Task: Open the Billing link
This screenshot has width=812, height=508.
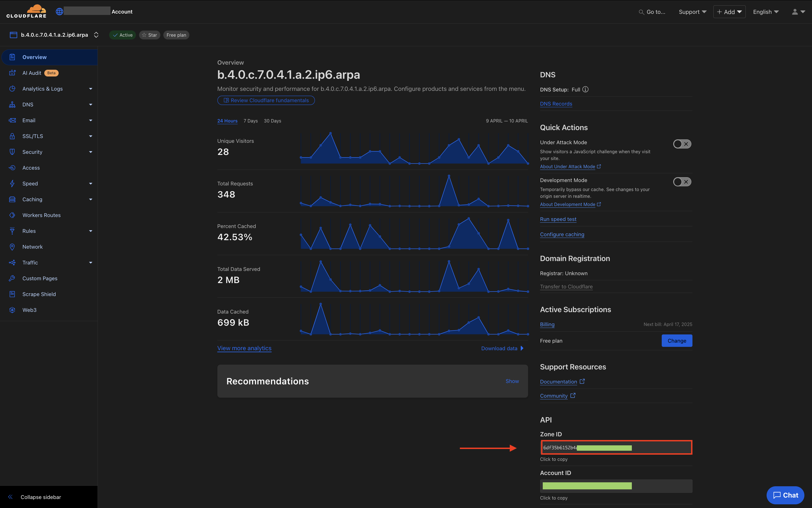Action: point(547,324)
